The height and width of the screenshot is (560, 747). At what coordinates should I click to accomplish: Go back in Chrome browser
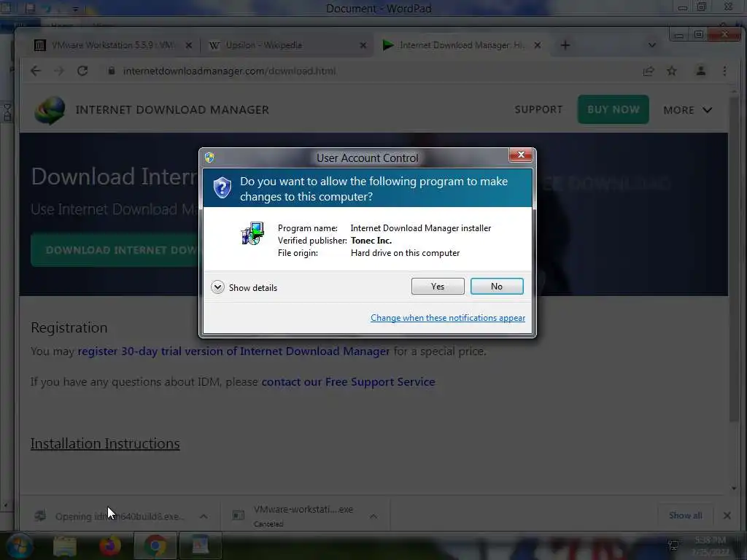(36, 71)
